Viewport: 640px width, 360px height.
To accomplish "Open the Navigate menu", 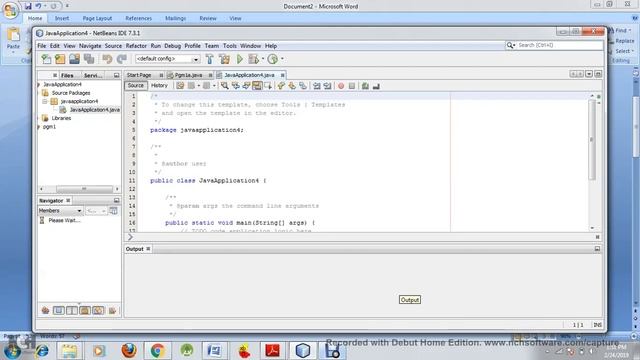I will [x=90, y=46].
